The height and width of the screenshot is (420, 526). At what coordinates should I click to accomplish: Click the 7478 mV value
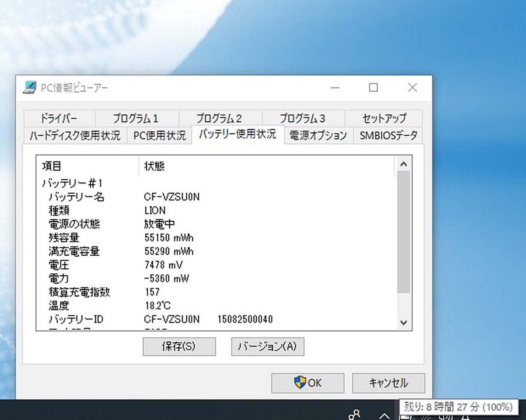point(163,265)
